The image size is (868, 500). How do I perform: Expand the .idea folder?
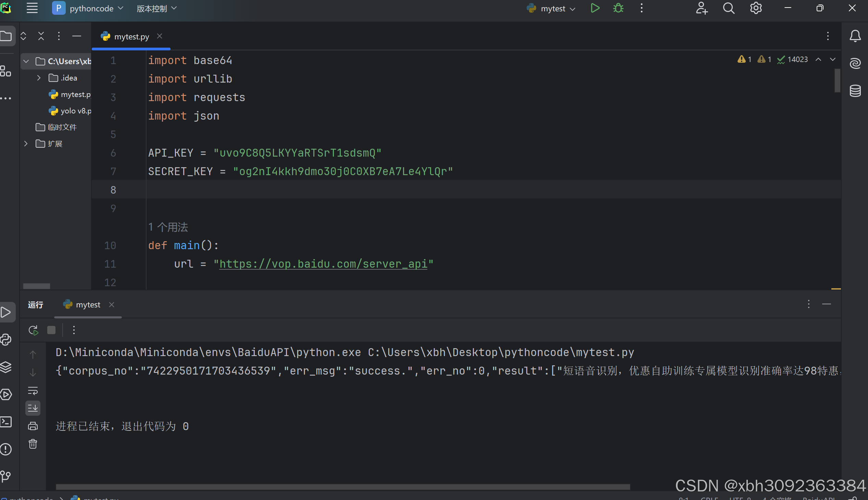39,78
